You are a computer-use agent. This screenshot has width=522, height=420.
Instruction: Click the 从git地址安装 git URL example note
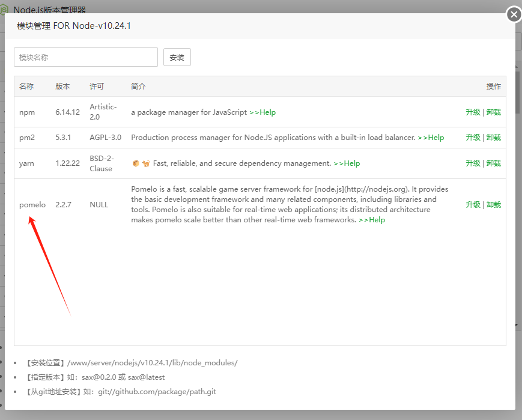tap(121, 392)
